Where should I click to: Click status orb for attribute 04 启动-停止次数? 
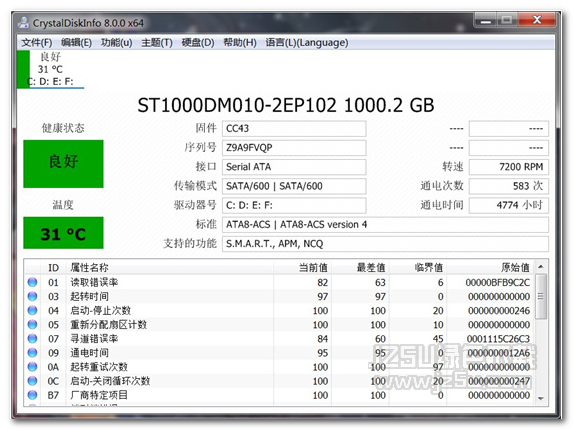(x=33, y=311)
